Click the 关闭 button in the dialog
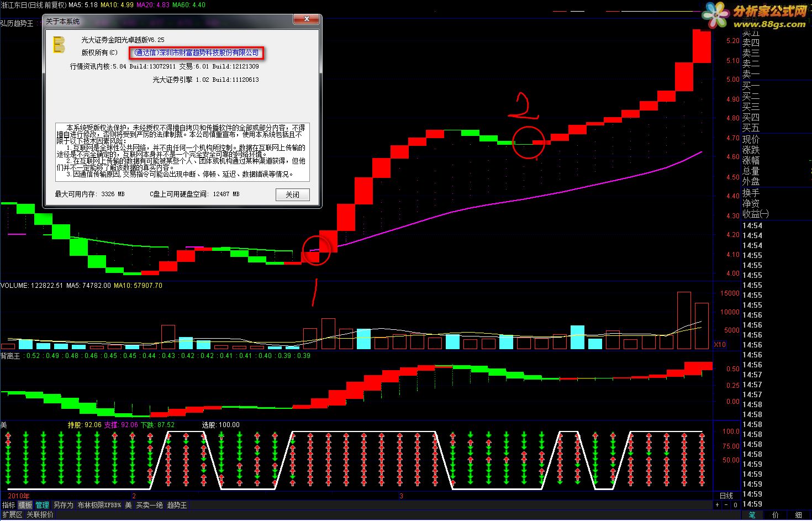The image size is (812, 521). click(293, 194)
